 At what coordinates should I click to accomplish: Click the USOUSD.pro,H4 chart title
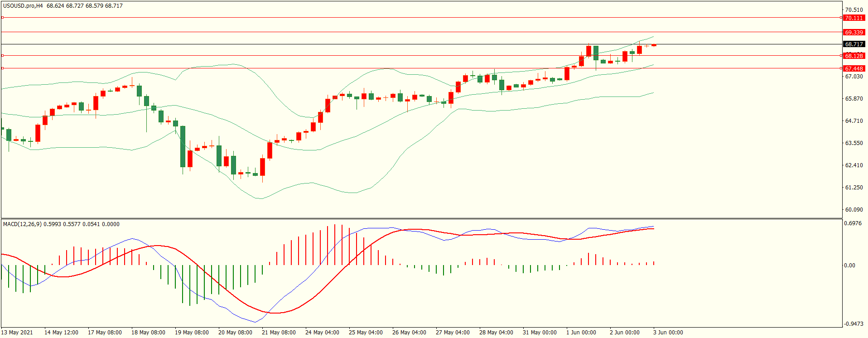pyautogui.click(x=23, y=6)
